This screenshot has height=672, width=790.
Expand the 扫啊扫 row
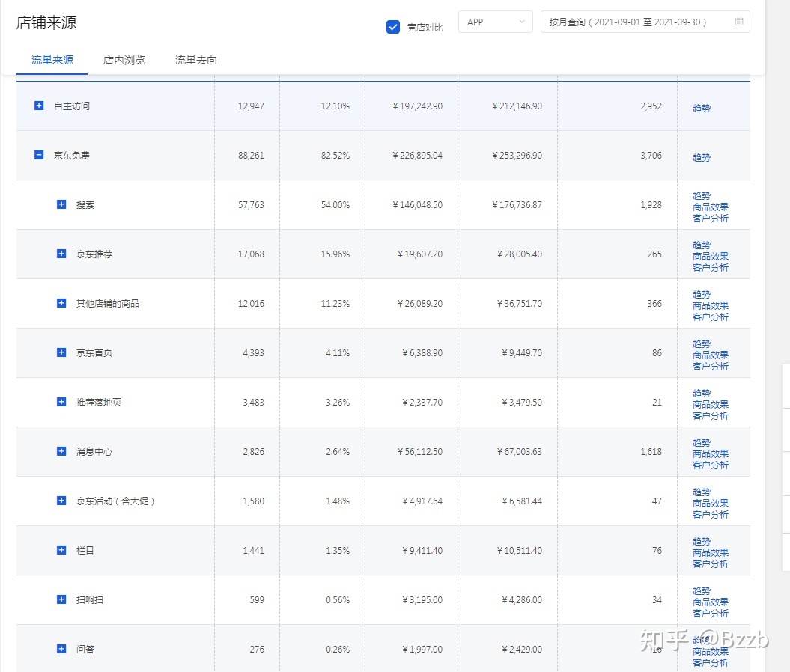point(61,599)
